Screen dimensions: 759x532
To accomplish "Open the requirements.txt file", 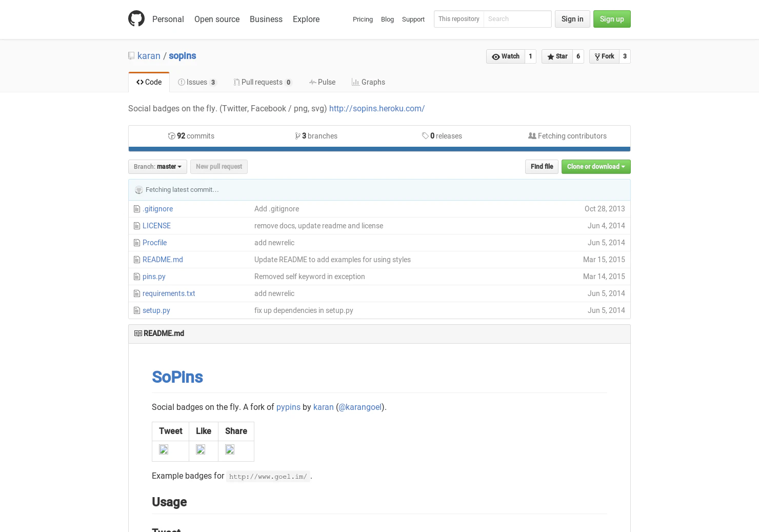I will click(x=169, y=293).
